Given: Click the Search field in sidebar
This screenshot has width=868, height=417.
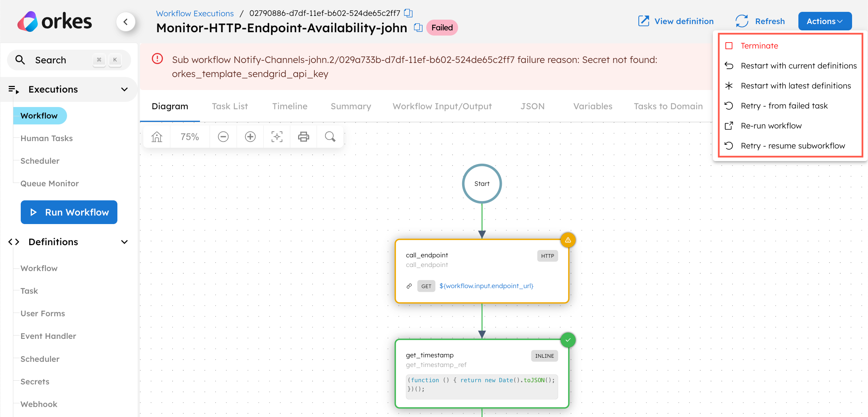Looking at the screenshot, I should (69, 60).
